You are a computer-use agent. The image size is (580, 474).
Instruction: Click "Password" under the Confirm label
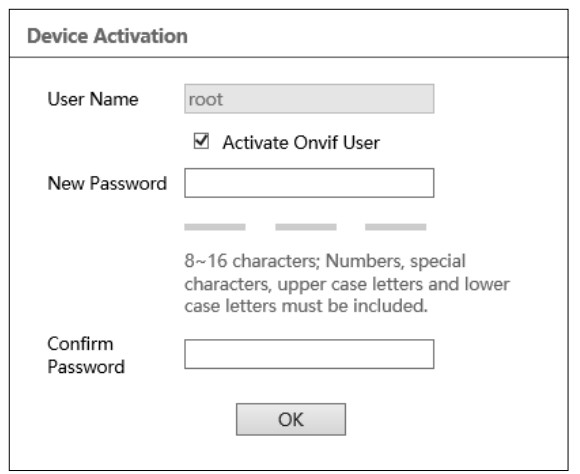[x=86, y=367]
